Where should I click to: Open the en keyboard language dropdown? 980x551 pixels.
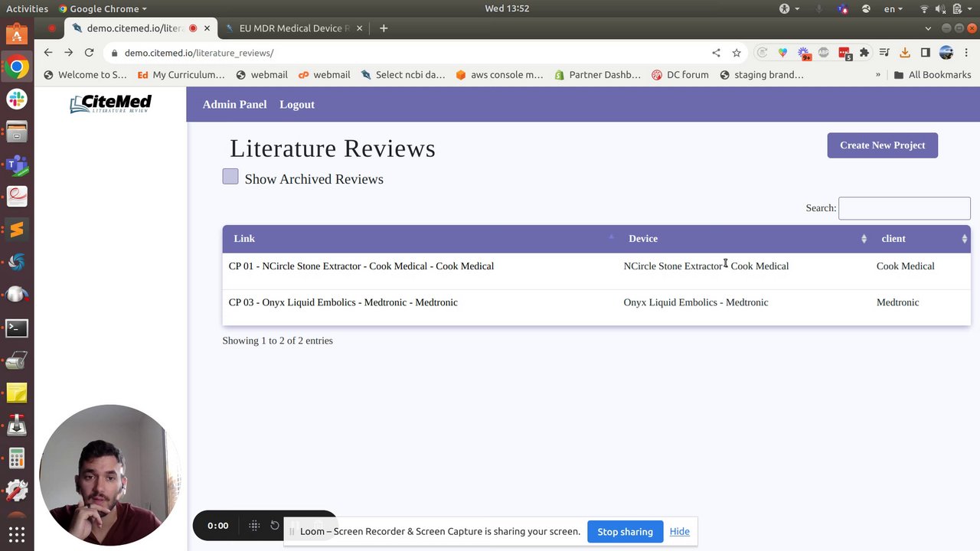893,8
